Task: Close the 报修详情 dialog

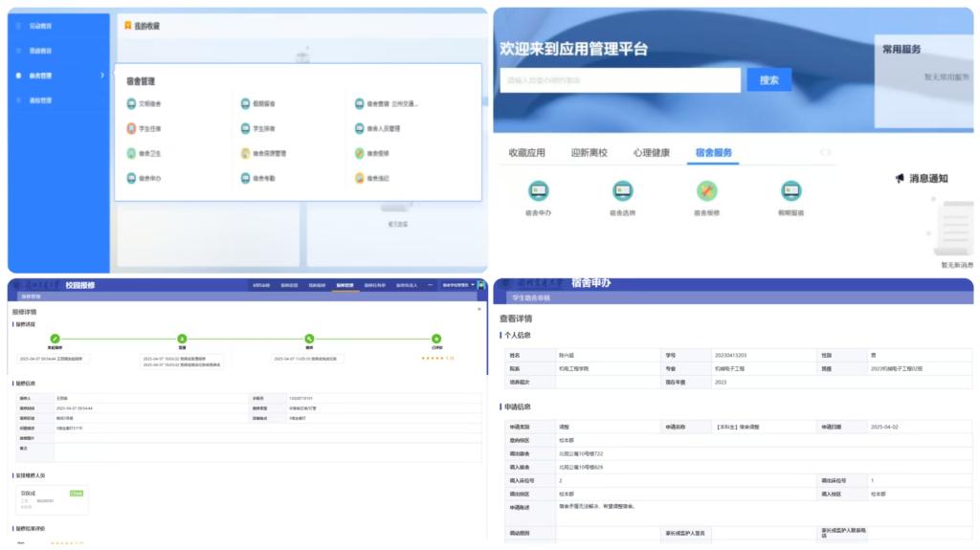Action: 479,310
